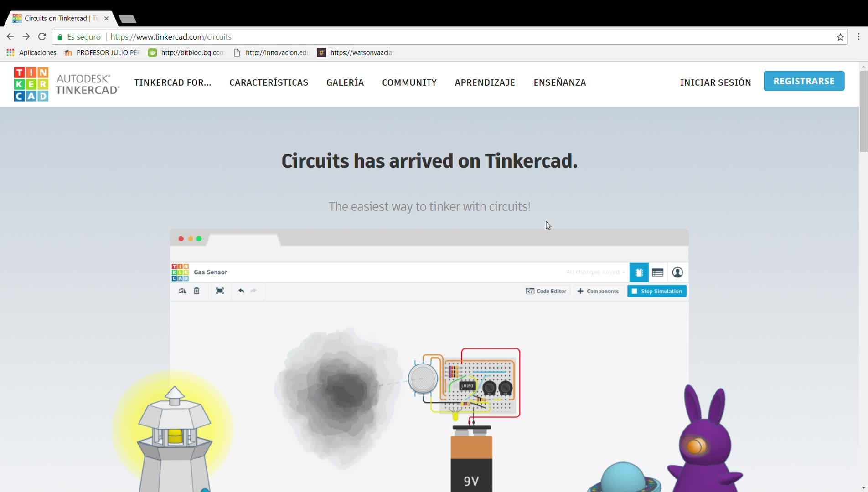The height and width of the screenshot is (492, 868).
Task: Click the trash delete icon
Action: (196, 291)
